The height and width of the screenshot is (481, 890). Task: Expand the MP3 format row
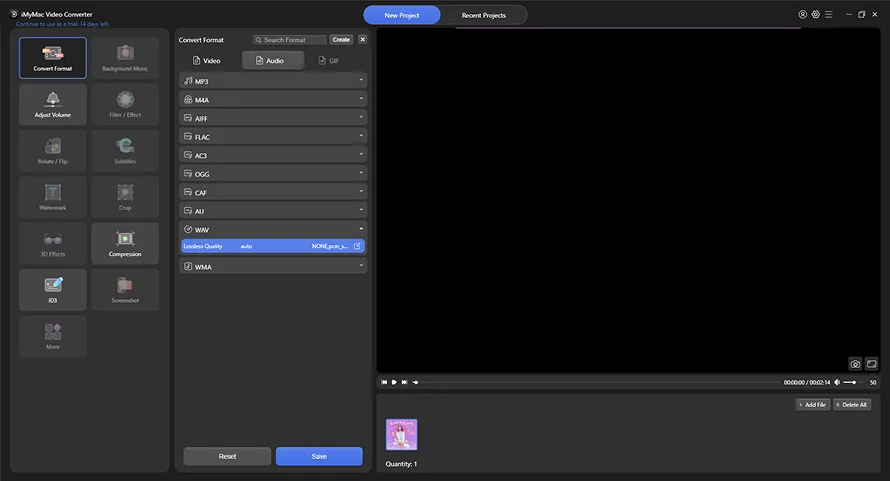pos(273,81)
